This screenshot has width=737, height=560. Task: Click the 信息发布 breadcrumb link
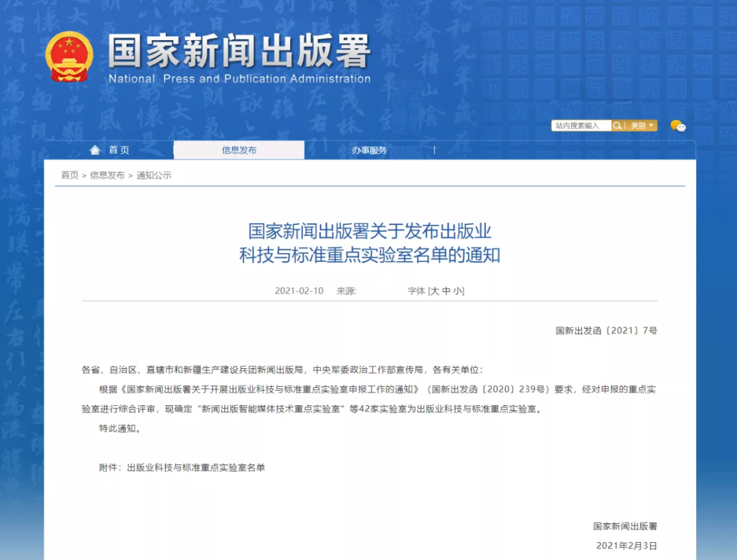(108, 175)
